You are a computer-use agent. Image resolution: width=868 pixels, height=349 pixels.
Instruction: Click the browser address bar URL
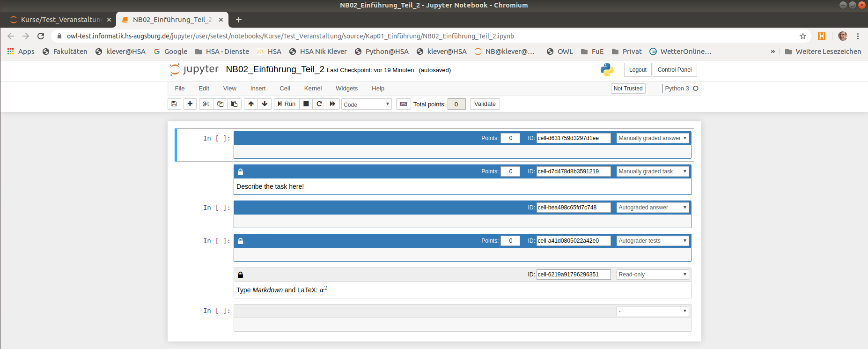(290, 36)
